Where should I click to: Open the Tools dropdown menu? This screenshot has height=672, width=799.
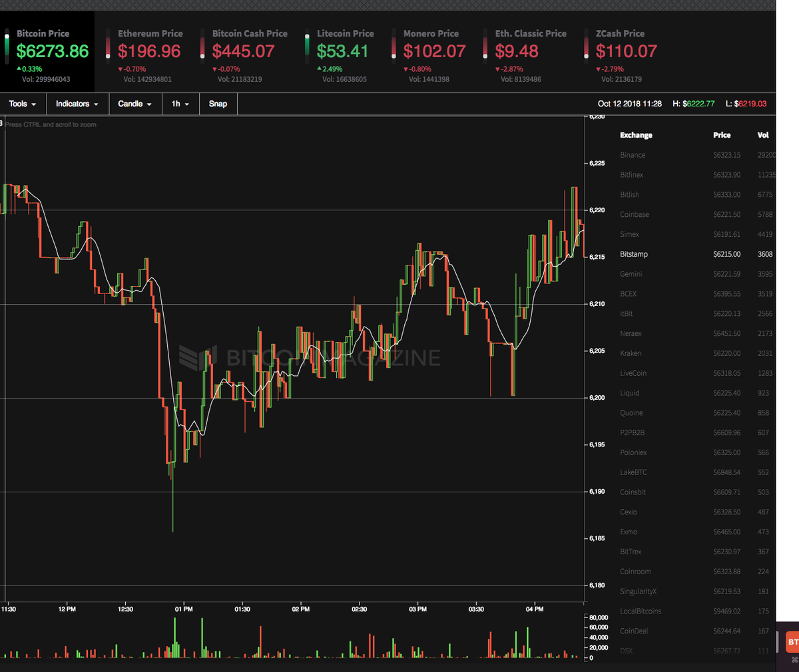coord(23,104)
